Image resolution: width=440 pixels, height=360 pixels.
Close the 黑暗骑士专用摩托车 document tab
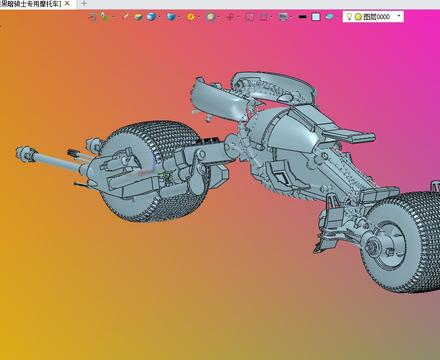[67, 3]
